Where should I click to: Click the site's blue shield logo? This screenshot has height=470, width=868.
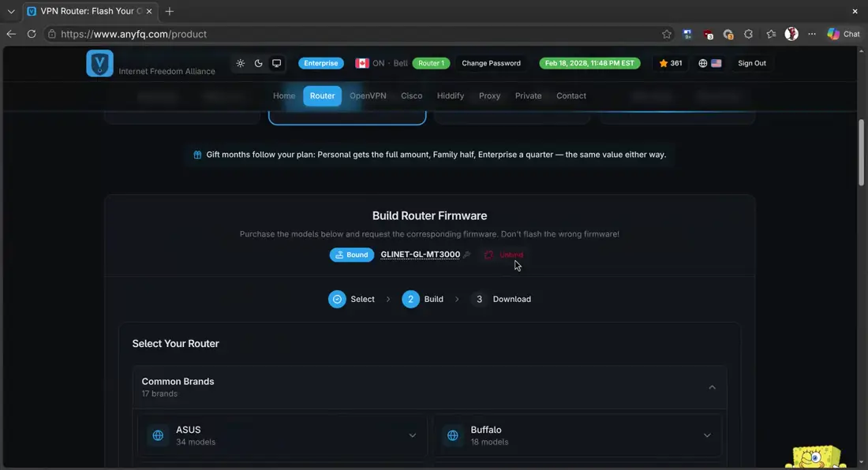tap(99, 63)
